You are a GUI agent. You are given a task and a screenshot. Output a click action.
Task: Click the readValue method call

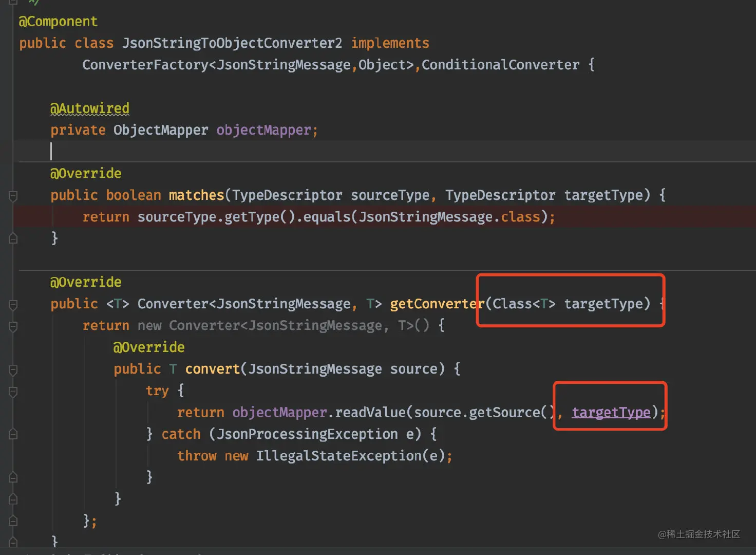click(370, 412)
